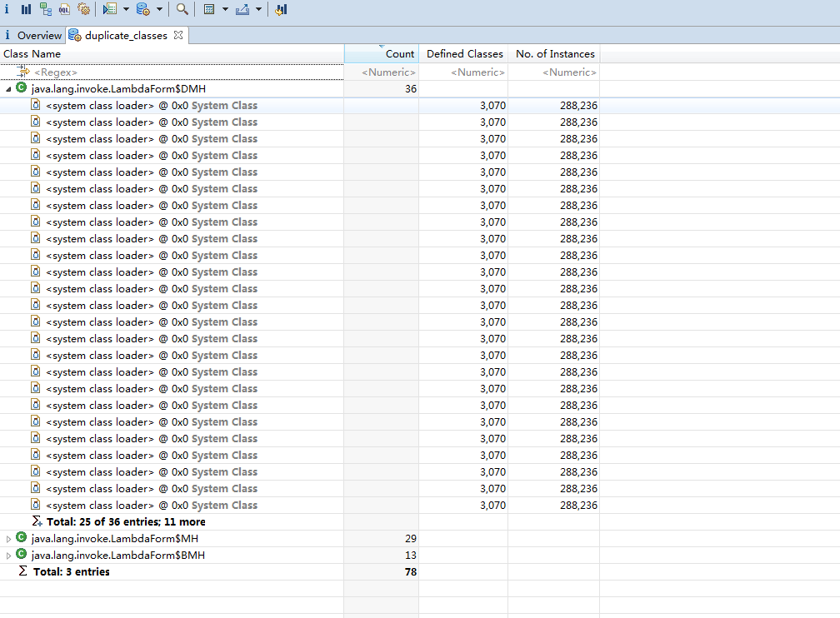Select the duplicate_classes tab
Image resolution: width=840 pixels, height=618 pixels.
click(126, 35)
